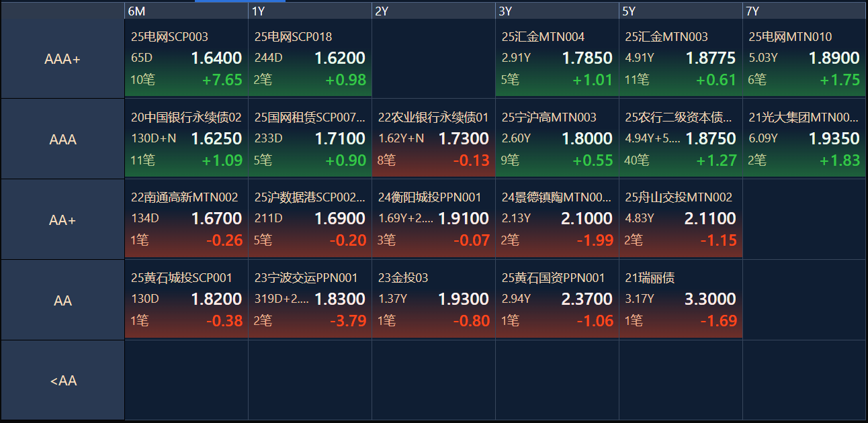Image resolution: width=868 pixels, height=423 pixels.
Task: Click yield value 3.3000
Action: 711,299
